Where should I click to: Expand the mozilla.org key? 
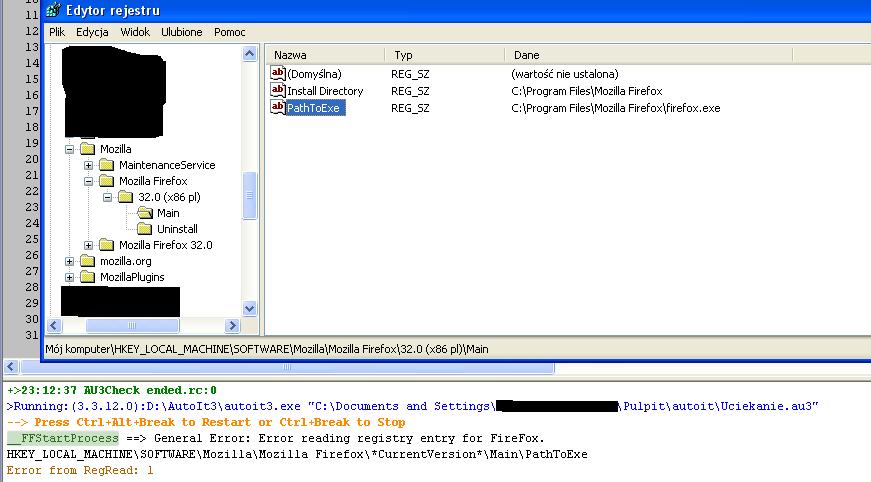[69, 261]
